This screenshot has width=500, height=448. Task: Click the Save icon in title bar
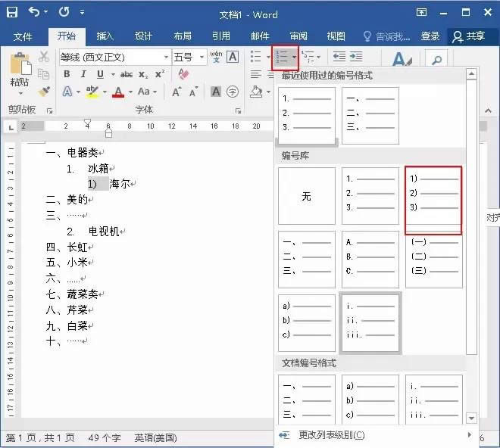[x=12, y=13]
